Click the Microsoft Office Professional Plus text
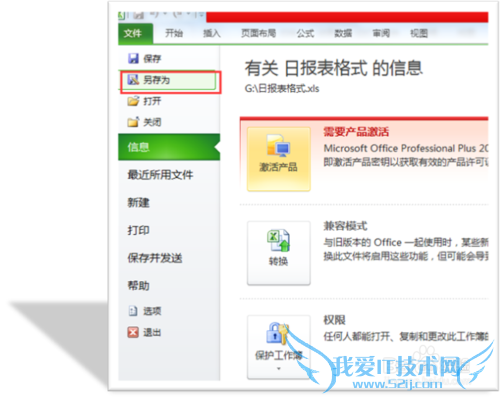This screenshot has width=500, height=399. [406, 148]
